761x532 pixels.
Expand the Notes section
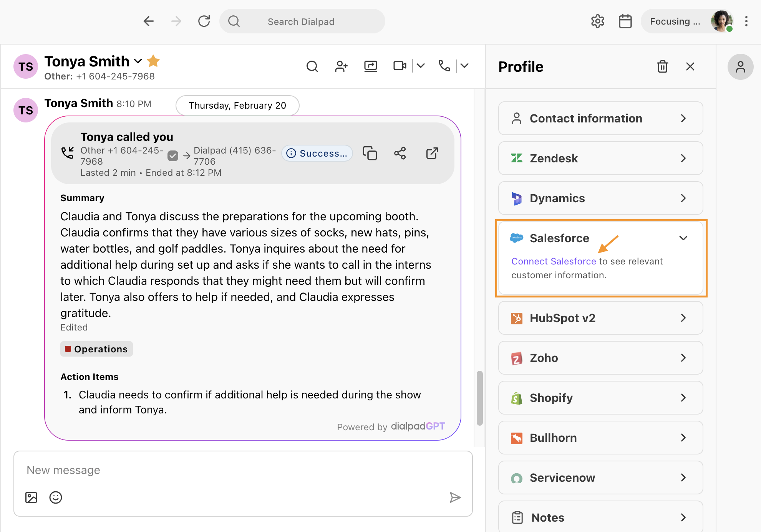pyautogui.click(x=600, y=517)
